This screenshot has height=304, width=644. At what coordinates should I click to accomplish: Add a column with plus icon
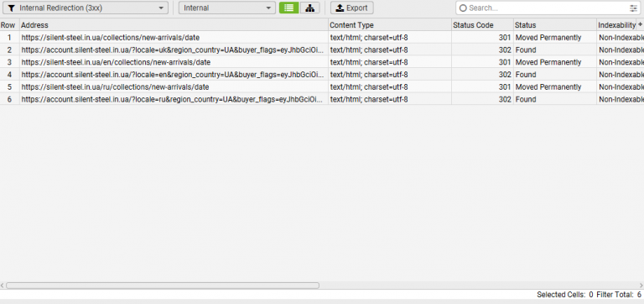(640, 24)
